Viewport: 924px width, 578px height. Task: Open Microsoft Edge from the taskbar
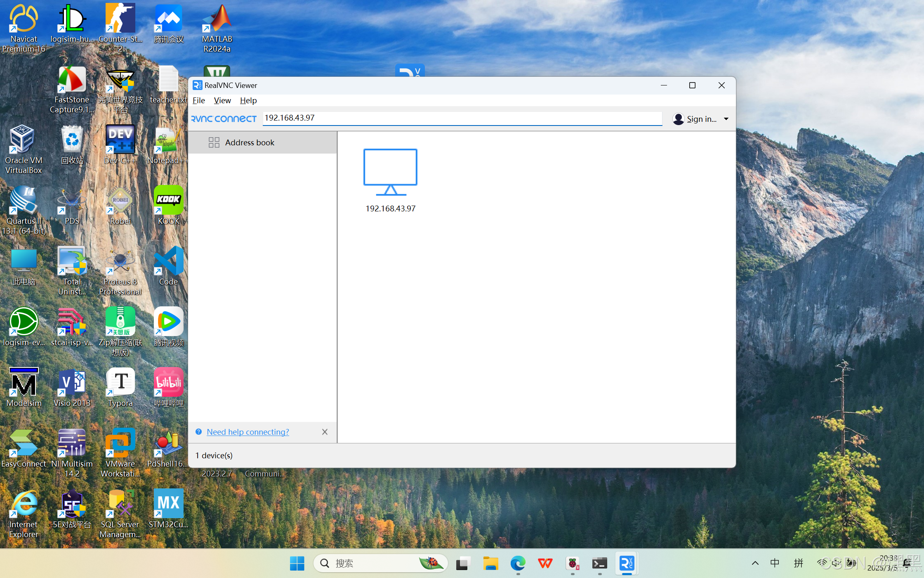click(518, 563)
